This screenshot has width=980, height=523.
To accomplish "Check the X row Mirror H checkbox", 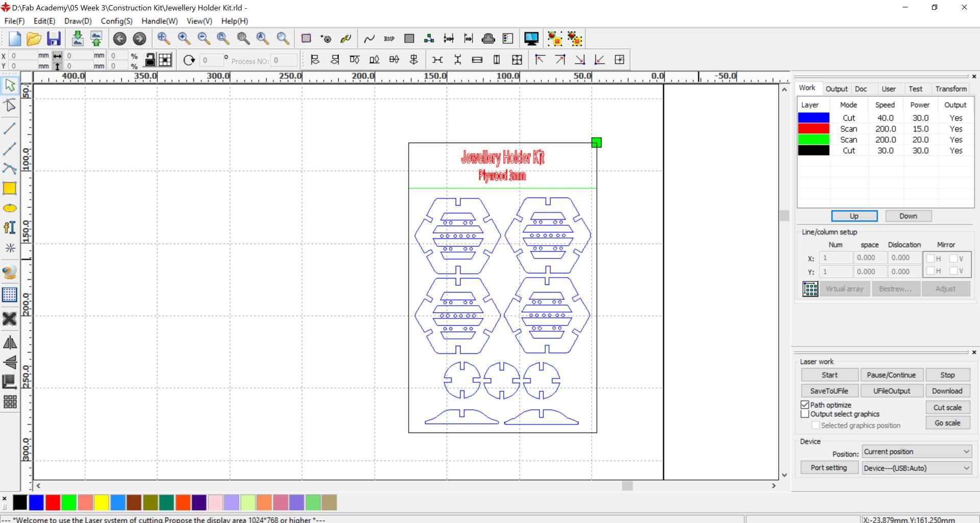I will pos(930,258).
